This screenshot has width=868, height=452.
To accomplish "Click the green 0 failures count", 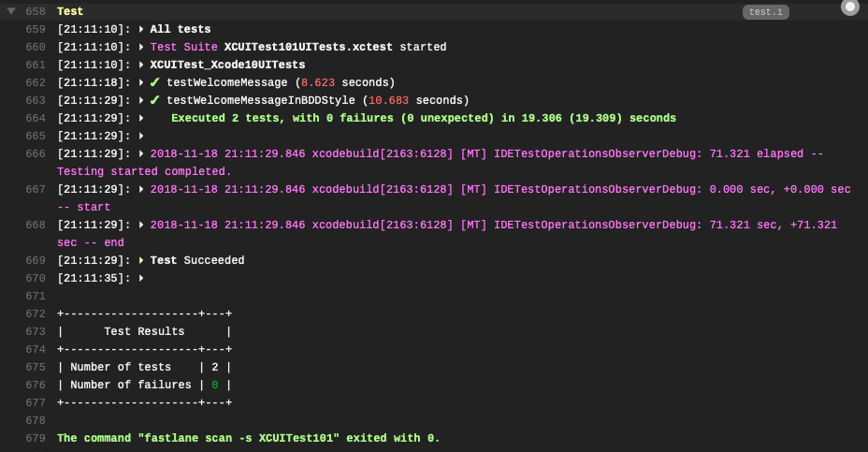I will (x=215, y=385).
